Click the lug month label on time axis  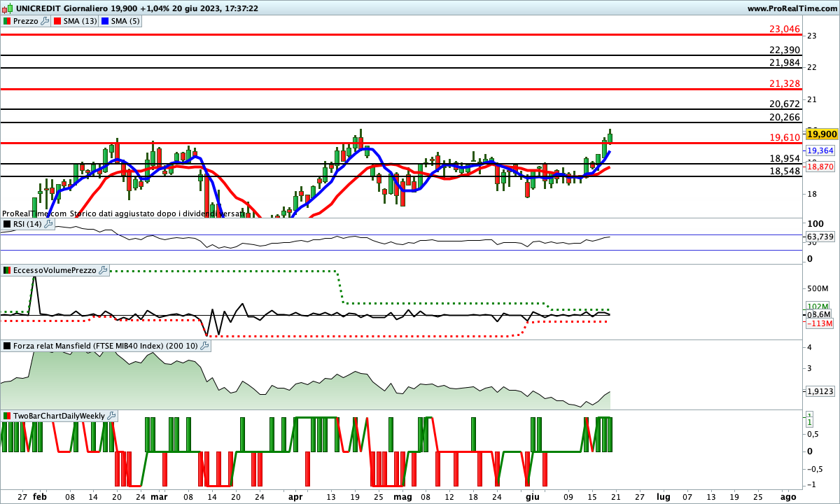pos(664,496)
